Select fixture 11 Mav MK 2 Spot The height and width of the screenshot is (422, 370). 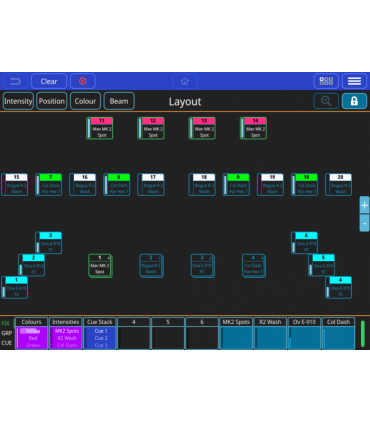(x=100, y=128)
